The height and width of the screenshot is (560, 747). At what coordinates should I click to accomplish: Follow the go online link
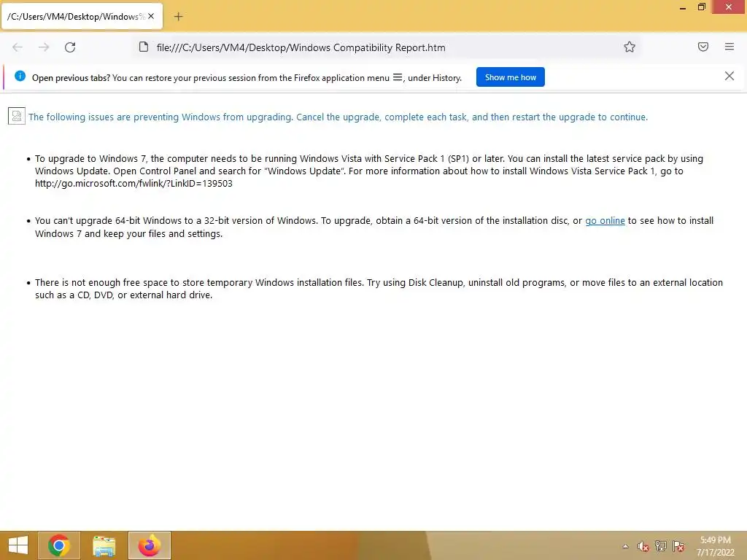605,220
